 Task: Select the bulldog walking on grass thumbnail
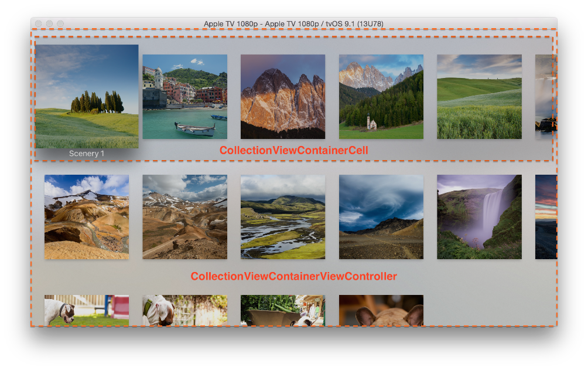[x=87, y=310]
